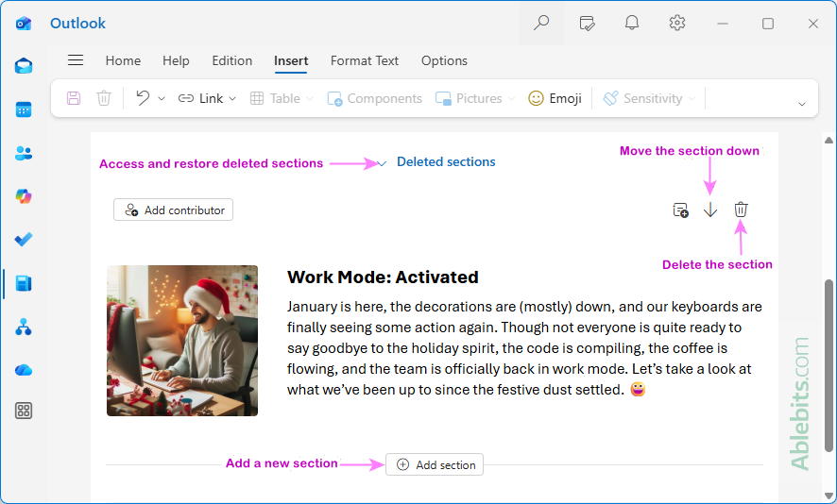837x504 pixels.
Task: Open Settings gear icon
Action: coord(676,23)
